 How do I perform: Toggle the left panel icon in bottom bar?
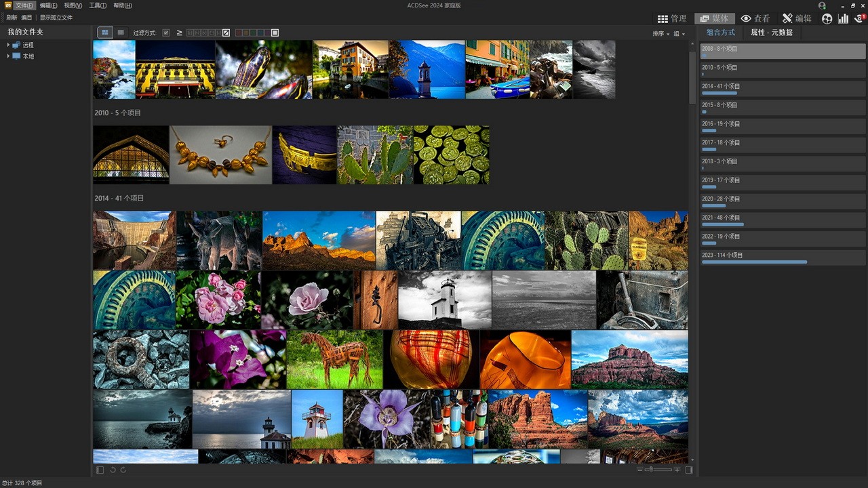point(100,470)
